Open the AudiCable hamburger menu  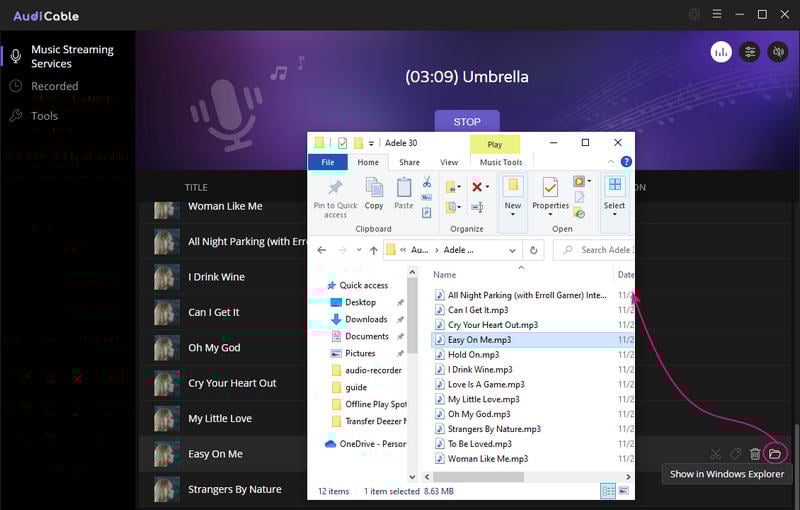point(717,14)
